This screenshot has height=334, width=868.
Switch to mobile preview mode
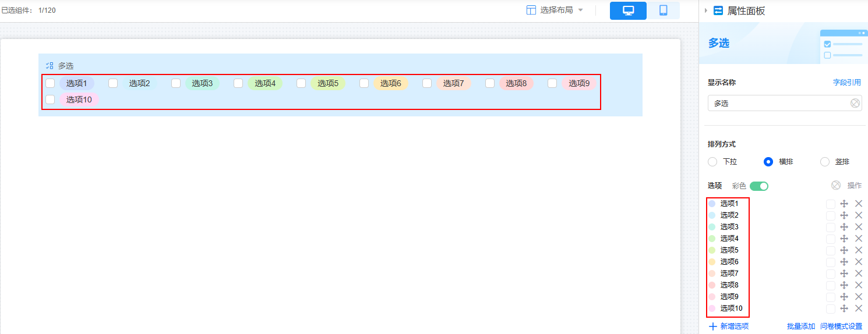[663, 10]
